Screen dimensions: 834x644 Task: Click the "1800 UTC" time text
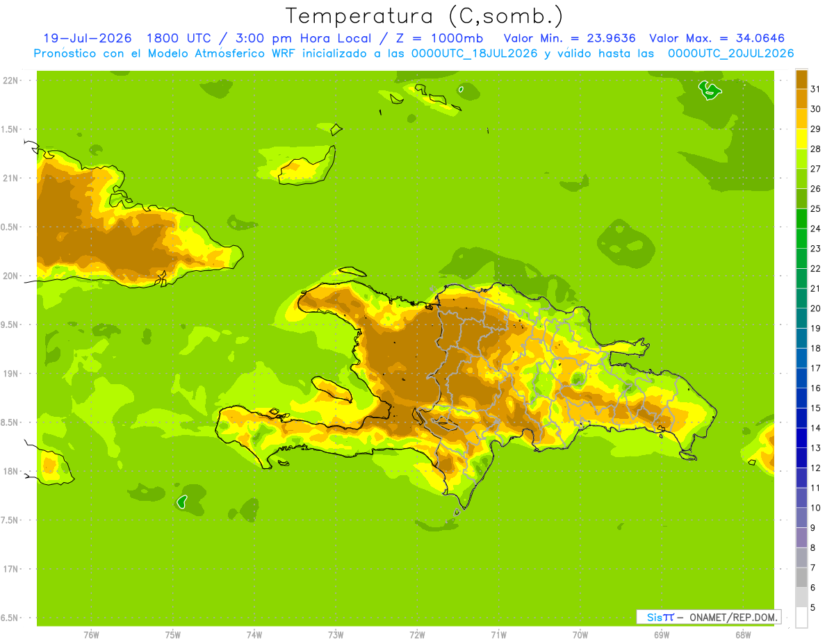pos(180,38)
